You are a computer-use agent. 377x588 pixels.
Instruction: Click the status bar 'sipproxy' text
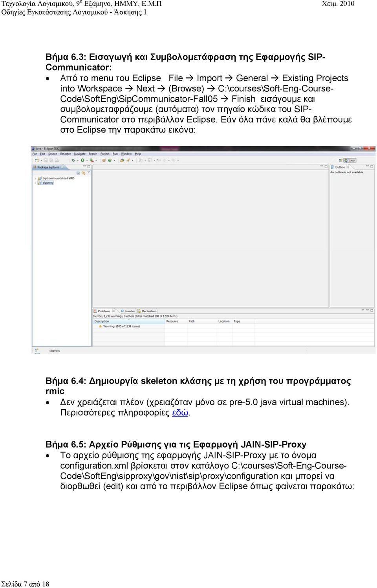coord(55,351)
